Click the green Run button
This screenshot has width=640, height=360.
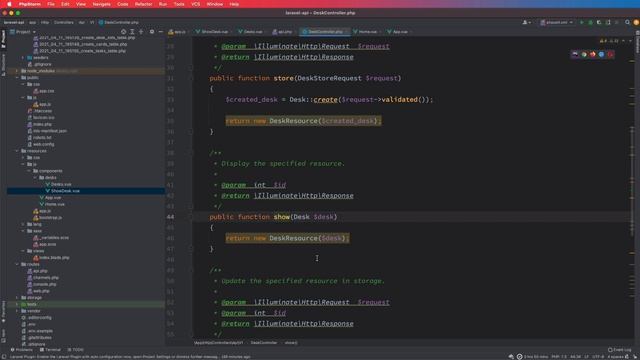click(582, 22)
